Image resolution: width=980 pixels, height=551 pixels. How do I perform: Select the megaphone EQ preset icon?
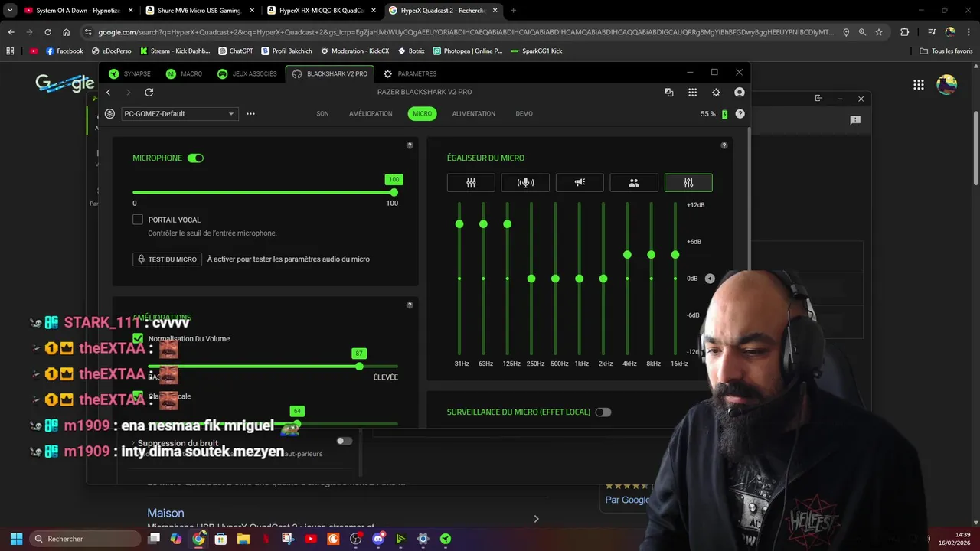tap(580, 183)
